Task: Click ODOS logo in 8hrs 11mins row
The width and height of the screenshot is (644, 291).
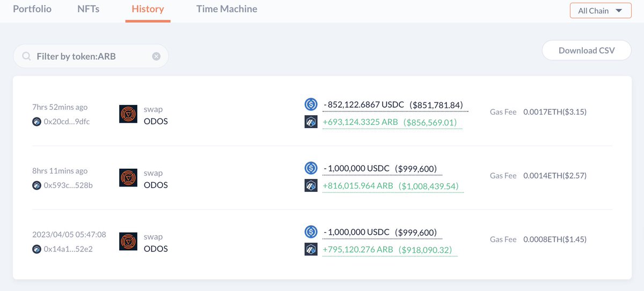Action: pos(128,178)
